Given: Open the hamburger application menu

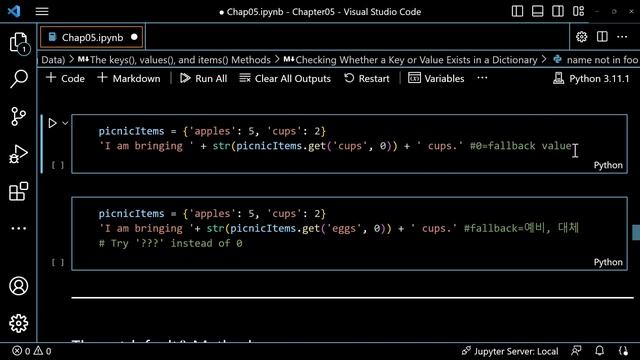Looking at the screenshot, I should click(42, 11).
